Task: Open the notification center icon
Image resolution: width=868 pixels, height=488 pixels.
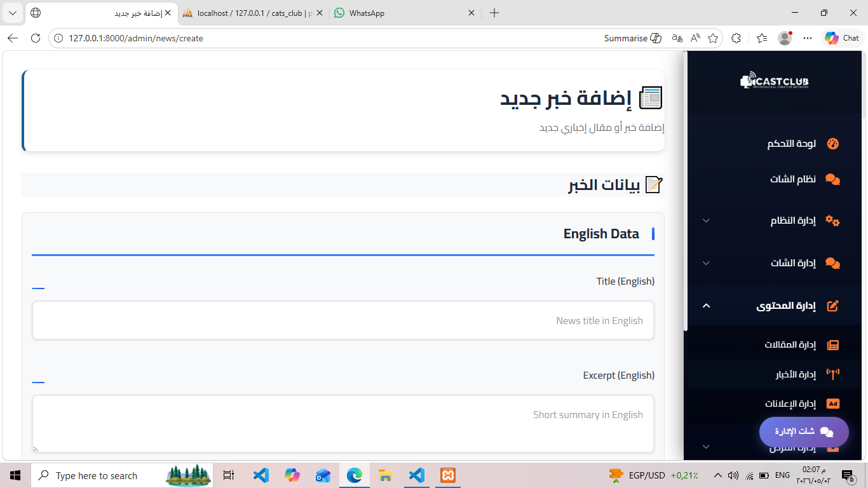Action: click(x=847, y=475)
